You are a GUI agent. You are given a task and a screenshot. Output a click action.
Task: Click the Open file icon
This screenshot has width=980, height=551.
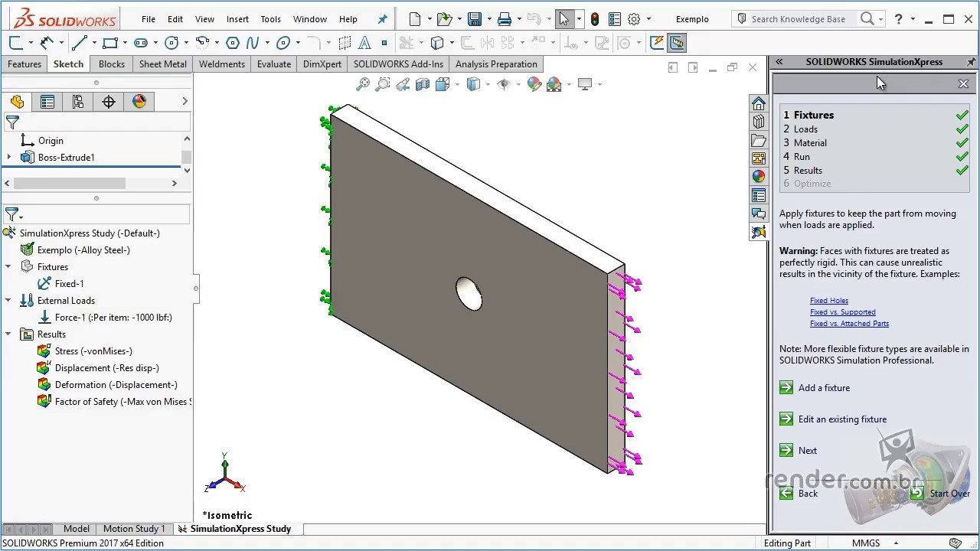(444, 19)
